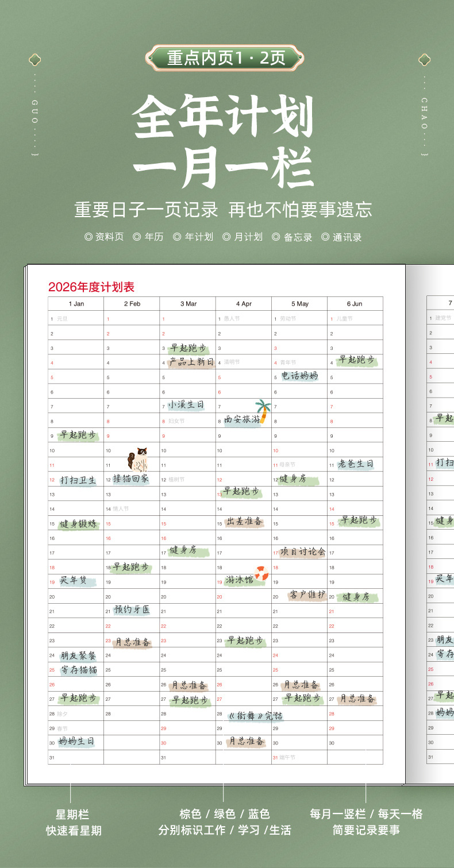Click the 打扫卫生 entry on January 12
454x868 pixels.
coord(78,480)
